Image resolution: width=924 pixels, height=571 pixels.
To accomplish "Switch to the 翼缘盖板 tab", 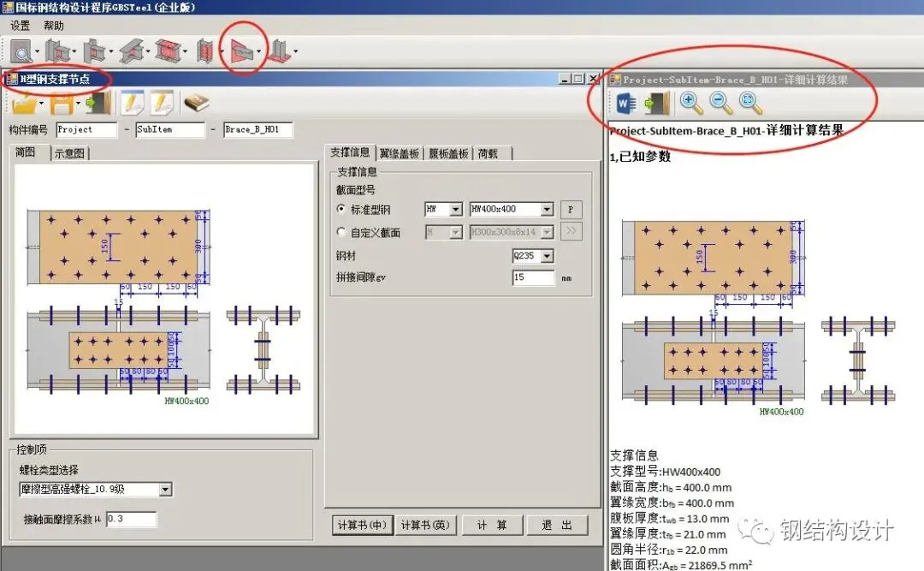I will click(399, 153).
